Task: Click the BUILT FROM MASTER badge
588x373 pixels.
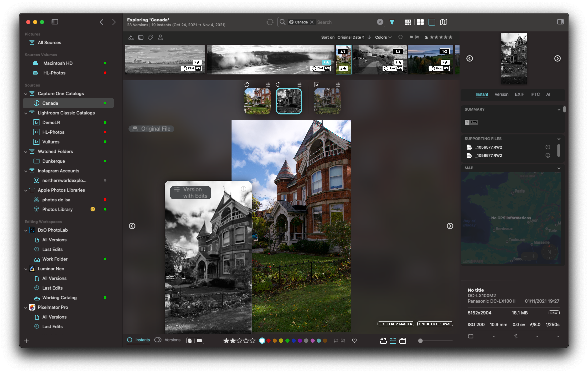Action: [396, 324]
